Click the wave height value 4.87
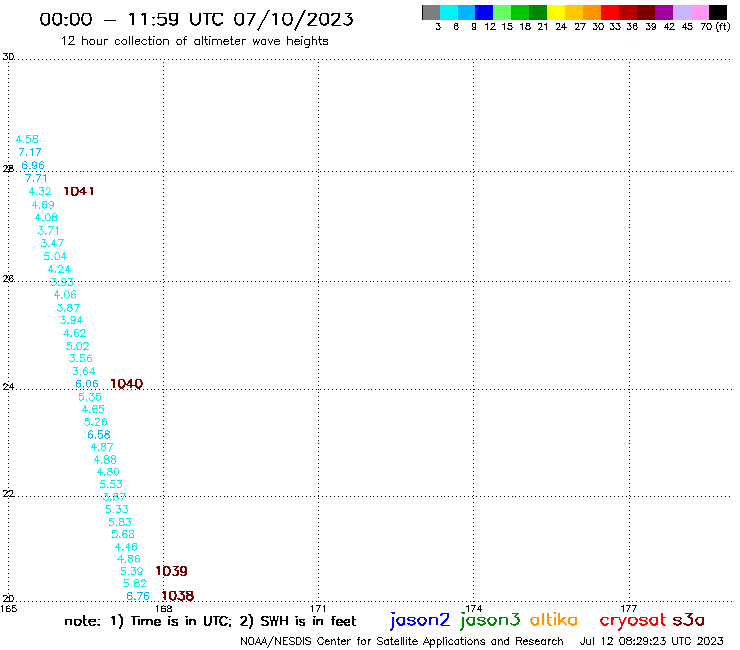Screen dimensions: 740x650 click(x=102, y=447)
